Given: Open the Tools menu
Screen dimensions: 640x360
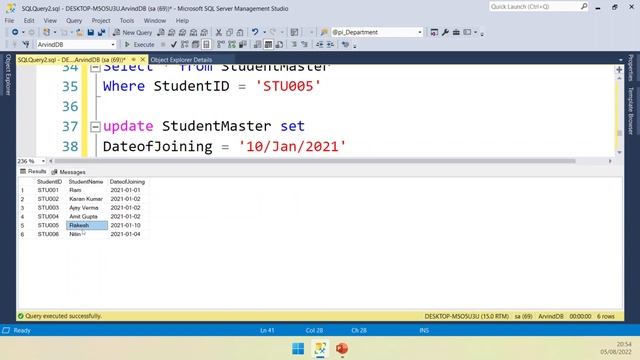Looking at the screenshot, I should click(127, 20).
